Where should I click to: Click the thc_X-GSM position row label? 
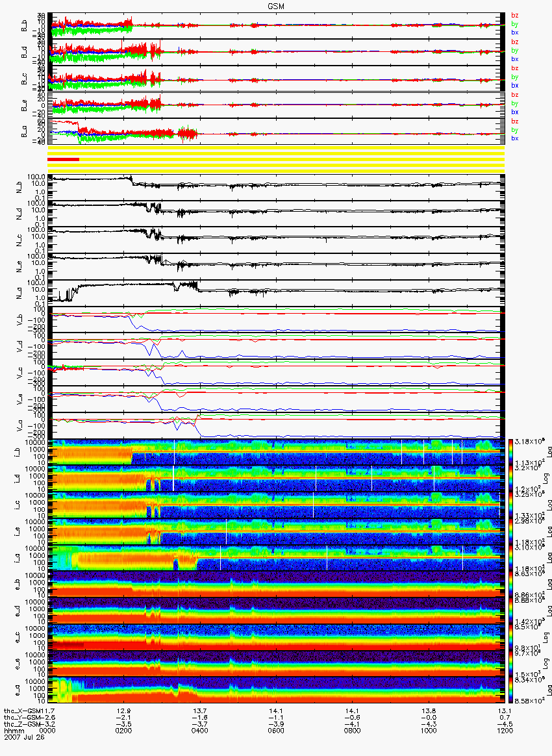21,711
